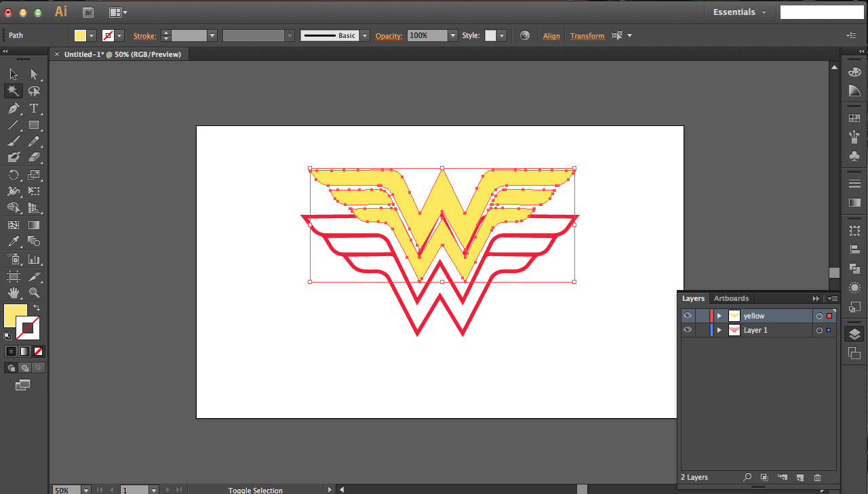Select the Type tool
Screen dimensions: 868x494
click(x=34, y=108)
